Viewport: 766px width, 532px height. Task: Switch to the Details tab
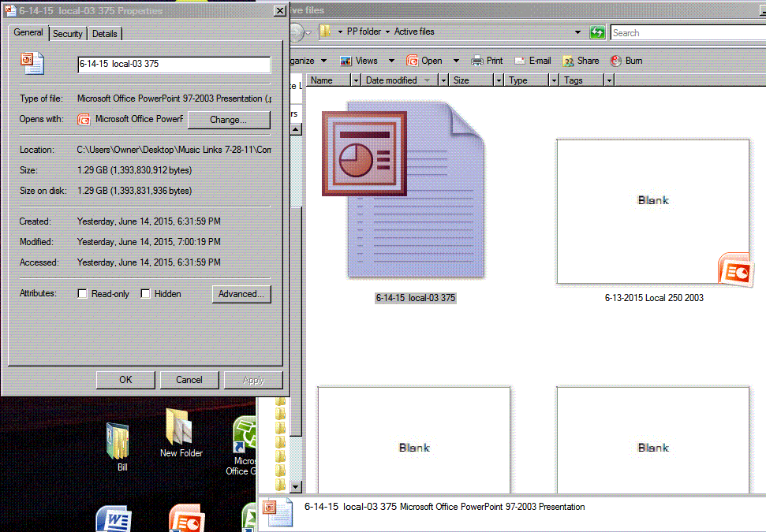[x=105, y=34]
